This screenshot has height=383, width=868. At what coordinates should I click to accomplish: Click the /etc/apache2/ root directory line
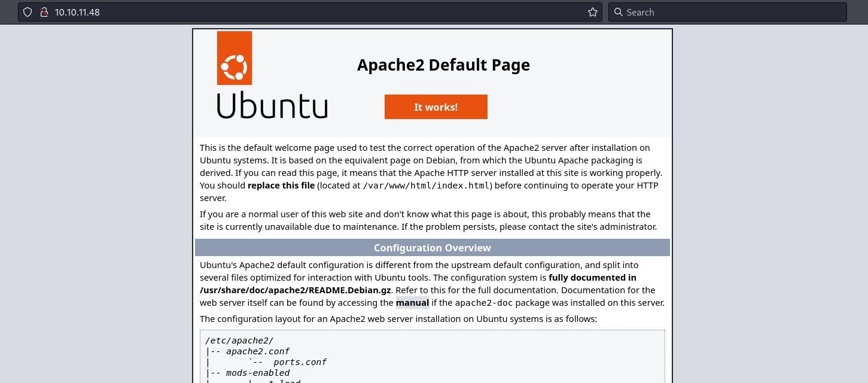coord(239,341)
